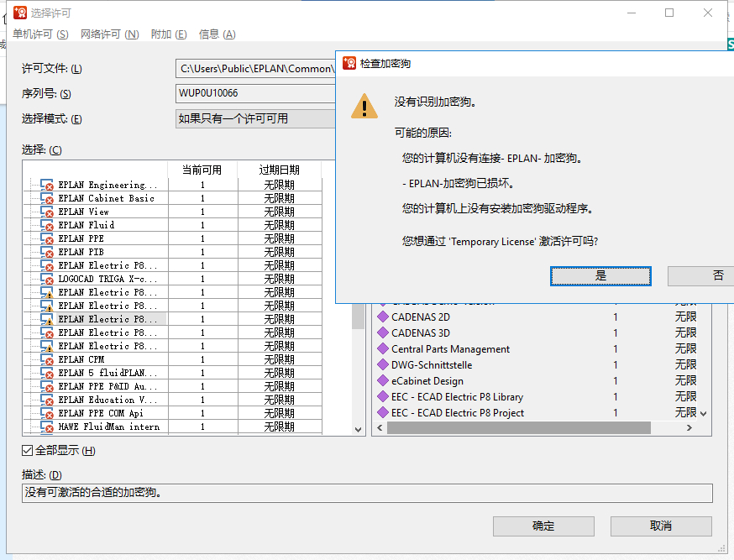This screenshot has height=560, width=734.
Task: Select the EEC ECAD Electric P8 Library icon
Action: pos(383,397)
